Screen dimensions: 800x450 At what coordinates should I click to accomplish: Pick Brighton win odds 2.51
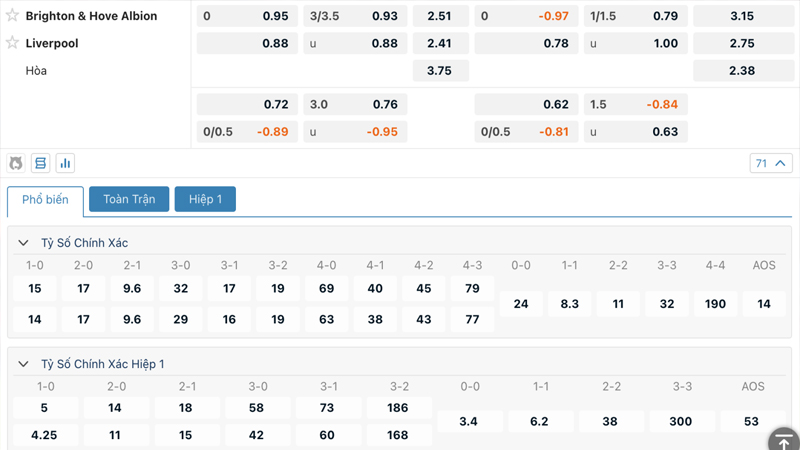pos(439,16)
